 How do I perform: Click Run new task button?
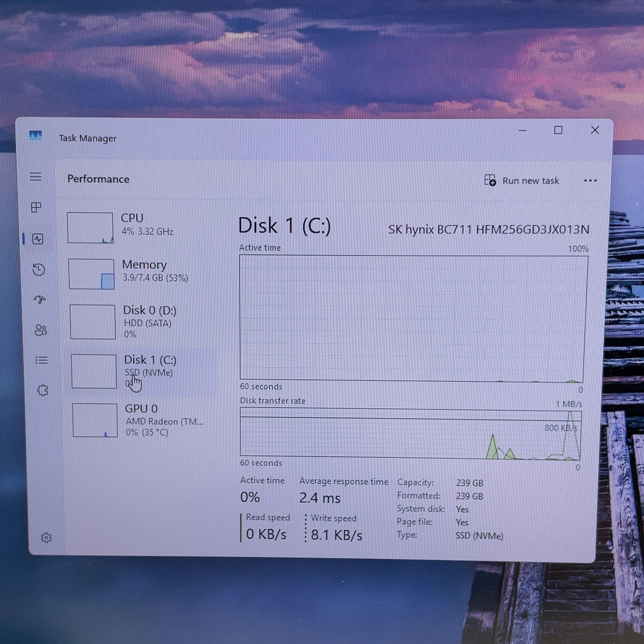[x=522, y=180]
